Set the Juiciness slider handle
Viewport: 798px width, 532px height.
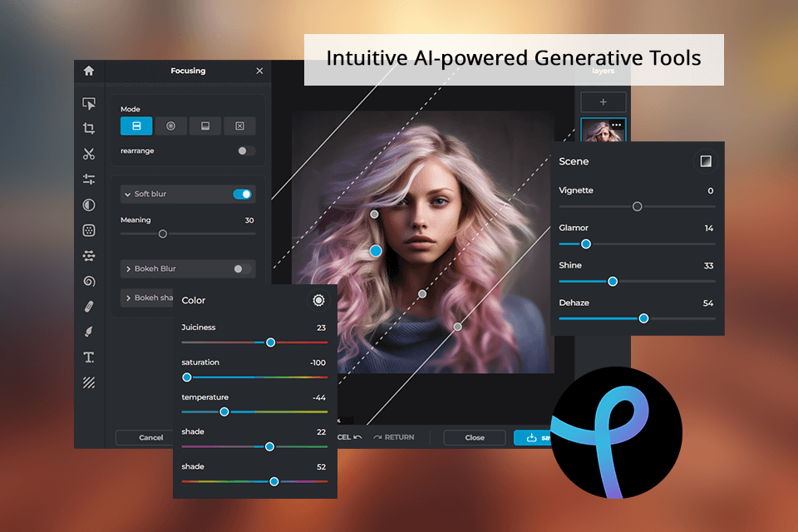point(271,342)
